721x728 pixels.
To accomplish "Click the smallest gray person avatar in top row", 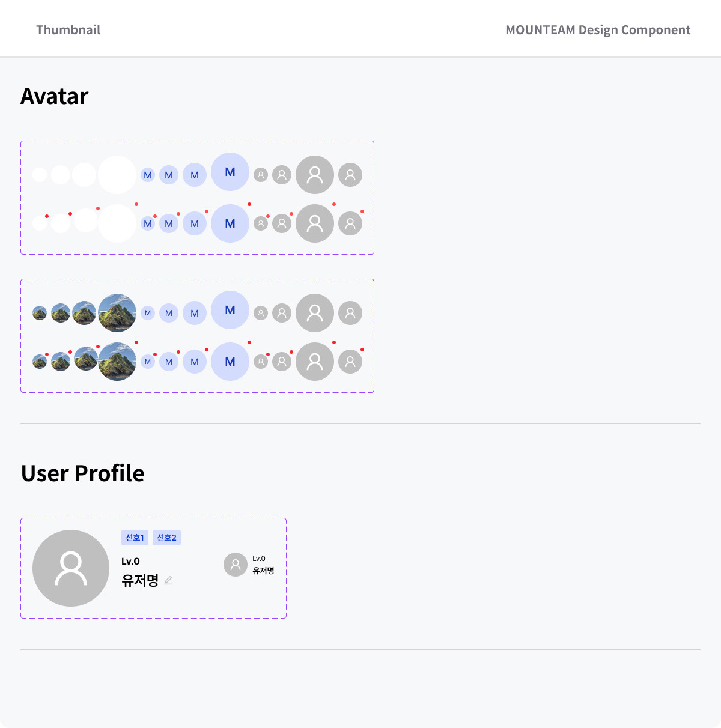I will 261,175.
